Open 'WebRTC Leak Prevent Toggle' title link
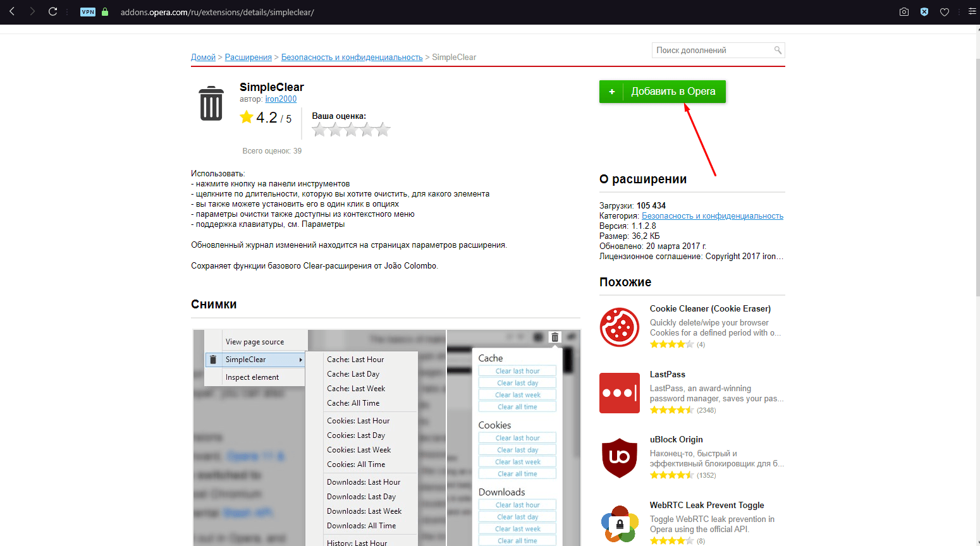This screenshot has width=980, height=546. (707, 505)
